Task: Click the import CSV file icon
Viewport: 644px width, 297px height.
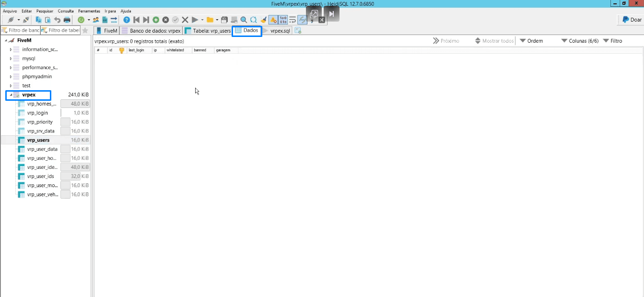Action: pos(105,20)
